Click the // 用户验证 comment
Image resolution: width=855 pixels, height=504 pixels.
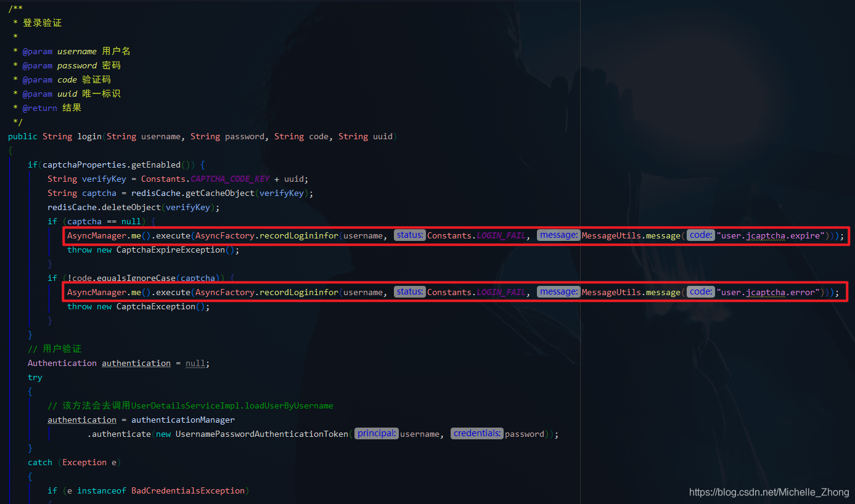[x=54, y=349]
